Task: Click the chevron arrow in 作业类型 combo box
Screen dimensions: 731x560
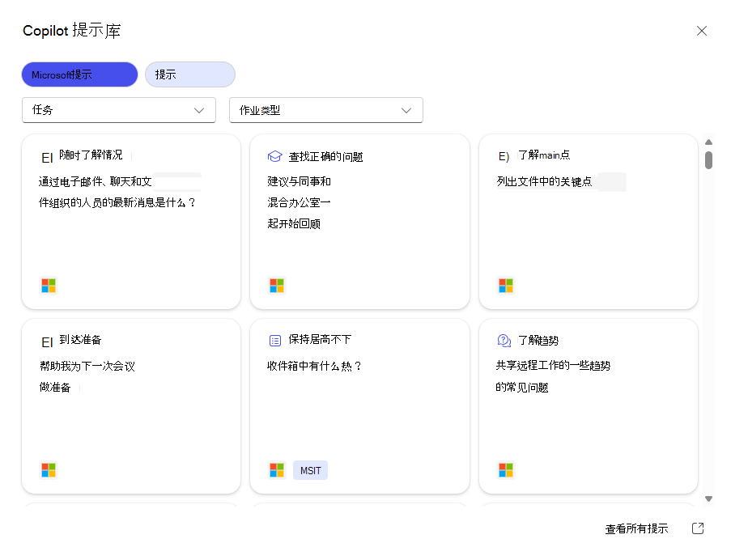Action: [406, 110]
